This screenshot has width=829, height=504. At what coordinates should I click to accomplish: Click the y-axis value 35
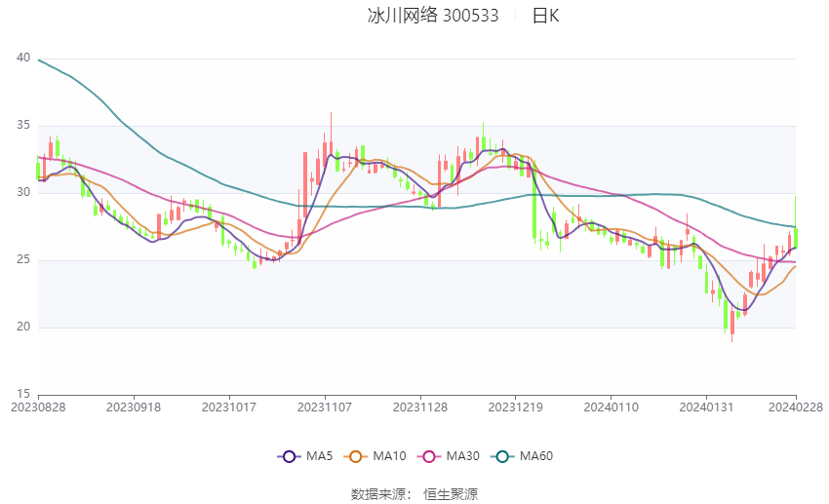23,125
